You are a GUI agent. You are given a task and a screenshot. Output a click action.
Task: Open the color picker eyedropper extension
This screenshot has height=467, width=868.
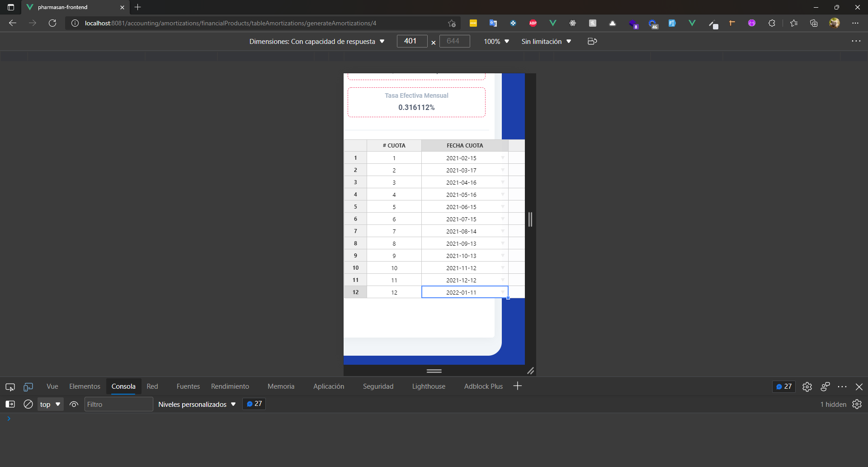tap(712, 24)
